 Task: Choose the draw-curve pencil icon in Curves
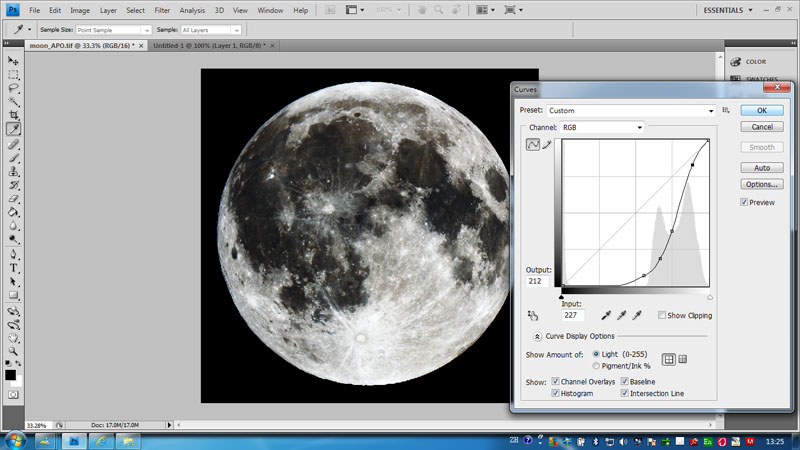(547, 145)
